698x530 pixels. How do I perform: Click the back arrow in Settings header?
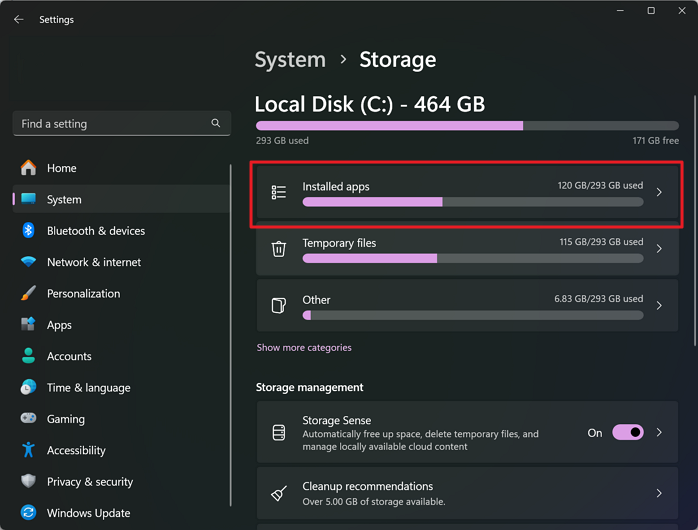[x=18, y=20]
